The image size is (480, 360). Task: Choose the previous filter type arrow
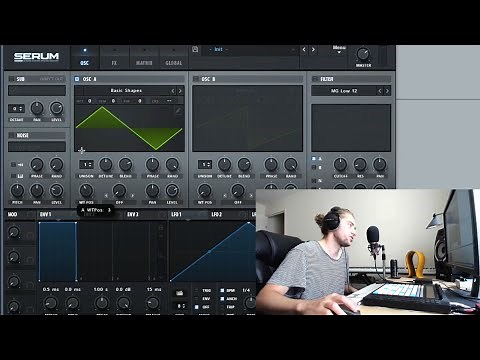380,91
